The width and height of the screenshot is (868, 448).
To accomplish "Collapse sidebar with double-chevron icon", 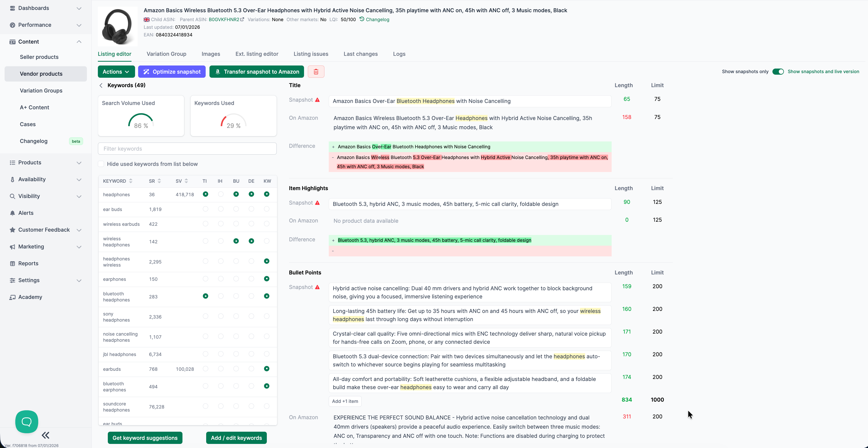I will point(45,435).
